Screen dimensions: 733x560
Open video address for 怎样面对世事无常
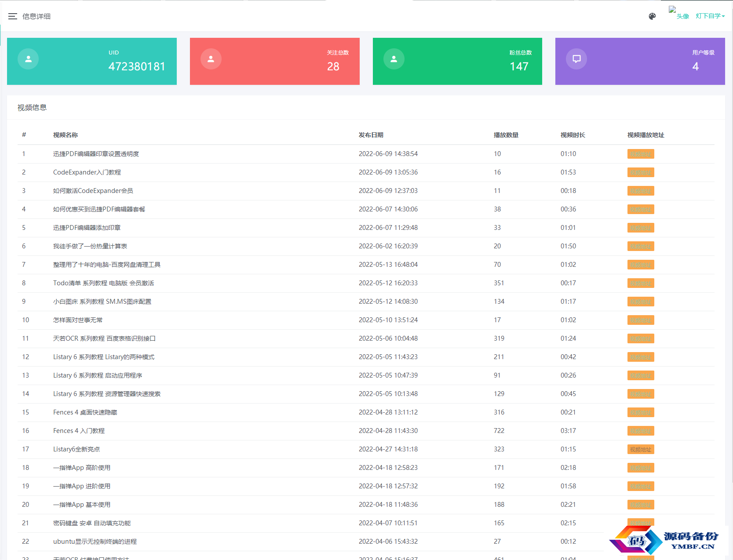coord(641,320)
